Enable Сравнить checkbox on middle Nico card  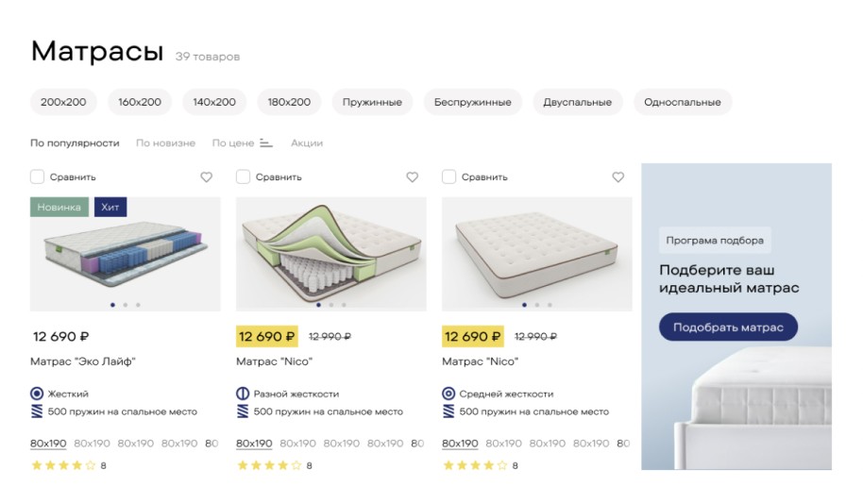[243, 176]
